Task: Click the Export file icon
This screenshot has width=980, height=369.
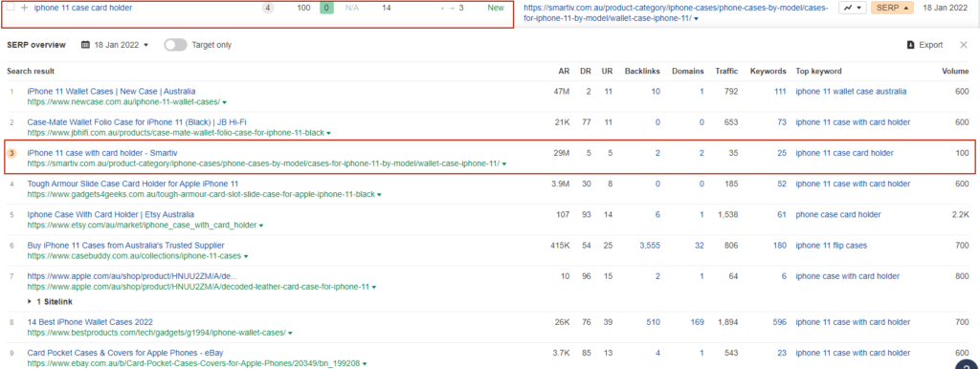Action: click(911, 45)
